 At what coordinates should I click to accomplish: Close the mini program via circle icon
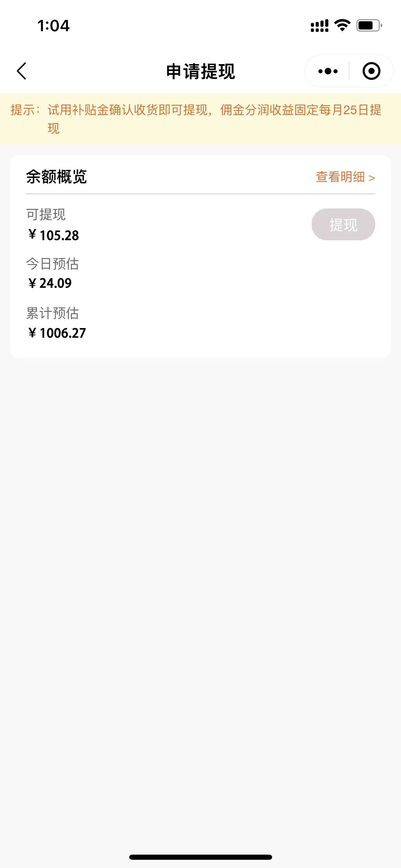tap(371, 71)
